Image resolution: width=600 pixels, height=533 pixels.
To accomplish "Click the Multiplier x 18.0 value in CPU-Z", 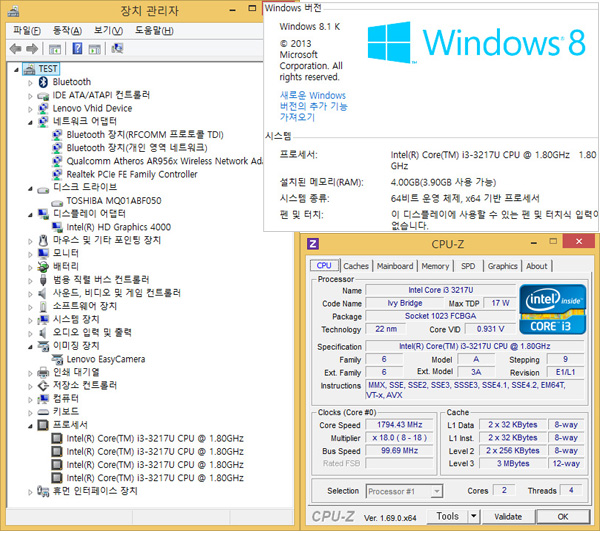I will (x=399, y=438).
